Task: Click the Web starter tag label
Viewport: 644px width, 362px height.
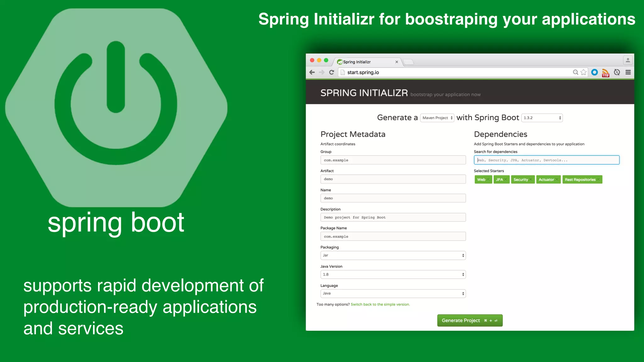Action: coord(481,179)
